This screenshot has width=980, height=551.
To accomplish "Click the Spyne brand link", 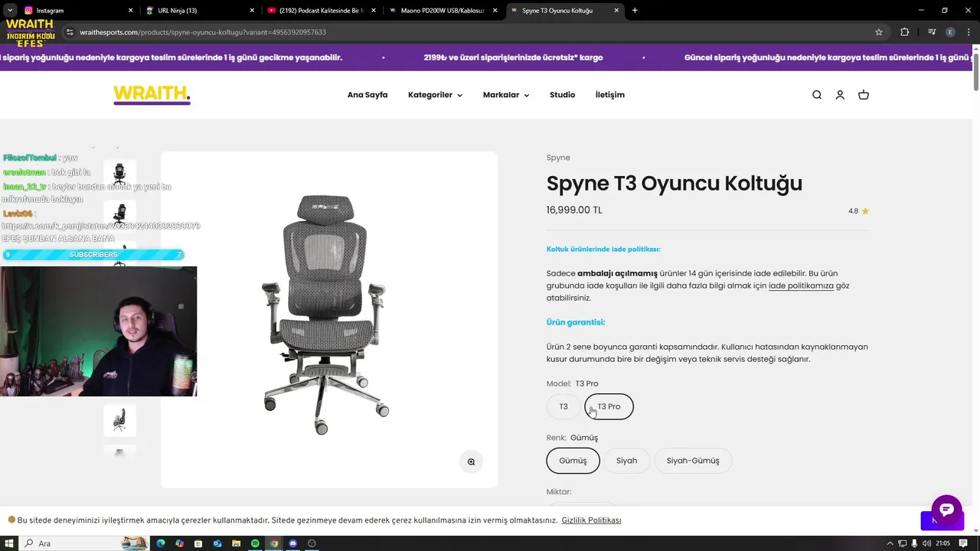I will point(558,158).
